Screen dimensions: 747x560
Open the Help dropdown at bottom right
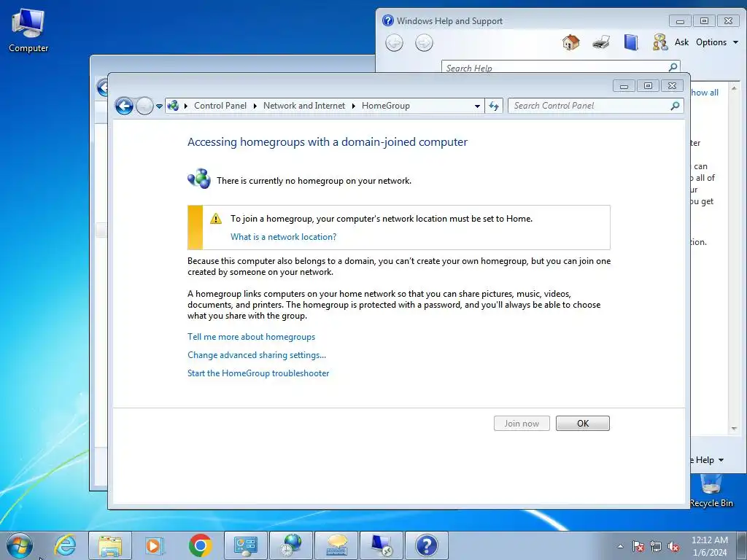pos(708,460)
